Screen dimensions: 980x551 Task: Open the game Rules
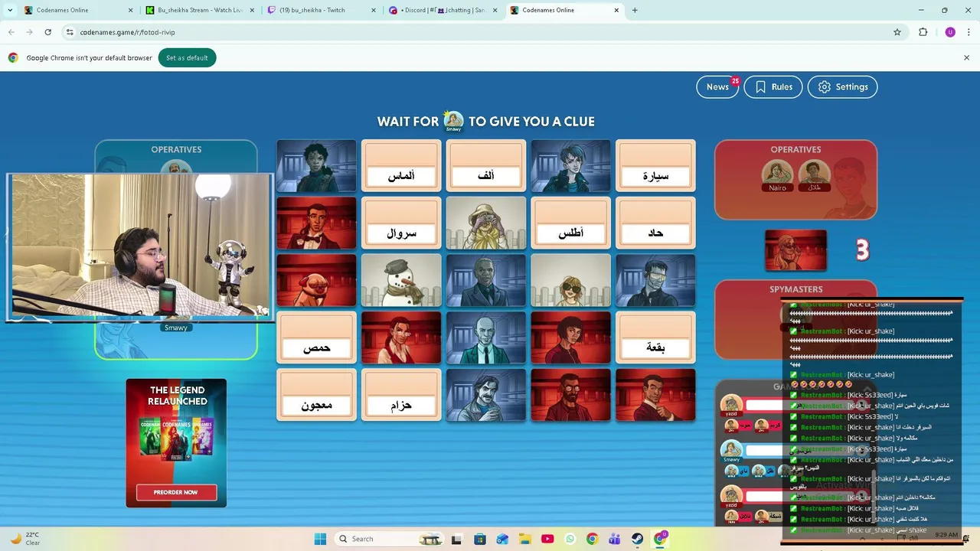tap(773, 86)
